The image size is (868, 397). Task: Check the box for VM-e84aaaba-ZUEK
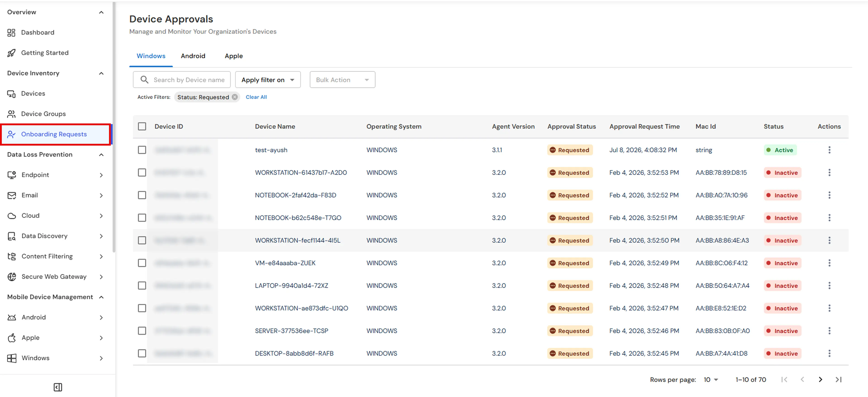[142, 263]
